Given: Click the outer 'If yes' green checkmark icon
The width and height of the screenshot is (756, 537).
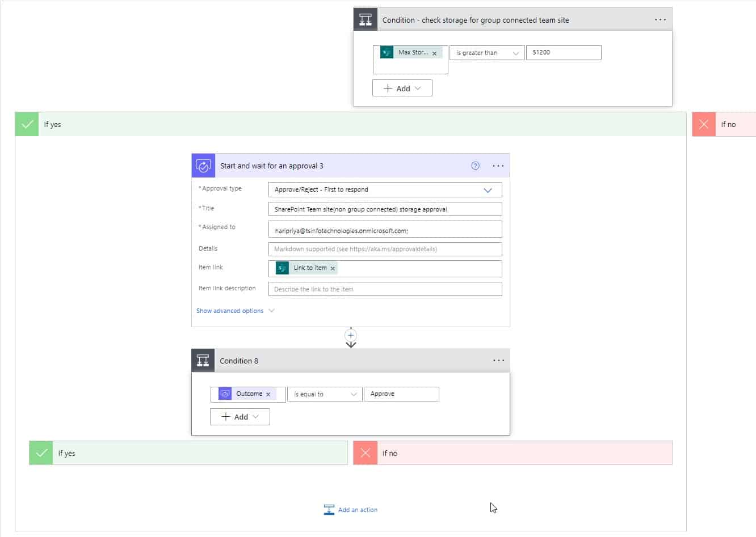Looking at the screenshot, I should pos(27,124).
